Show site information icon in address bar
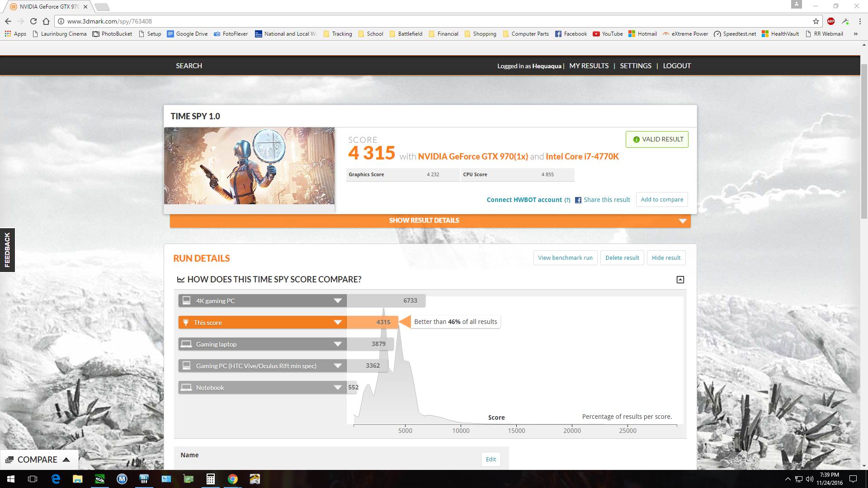Viewport: 868px width, 488px height. 61,21
